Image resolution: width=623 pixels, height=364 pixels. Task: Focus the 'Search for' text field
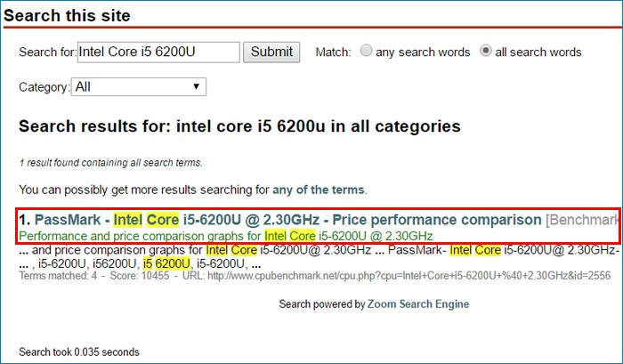pyautogui.click(x=158, y=52)
